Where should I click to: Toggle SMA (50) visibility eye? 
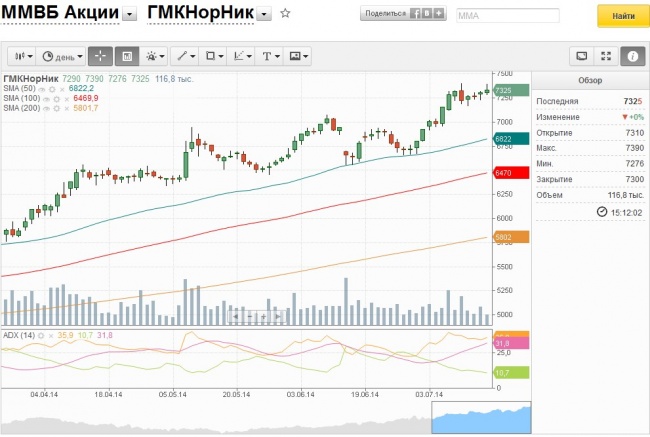(42, 89)
